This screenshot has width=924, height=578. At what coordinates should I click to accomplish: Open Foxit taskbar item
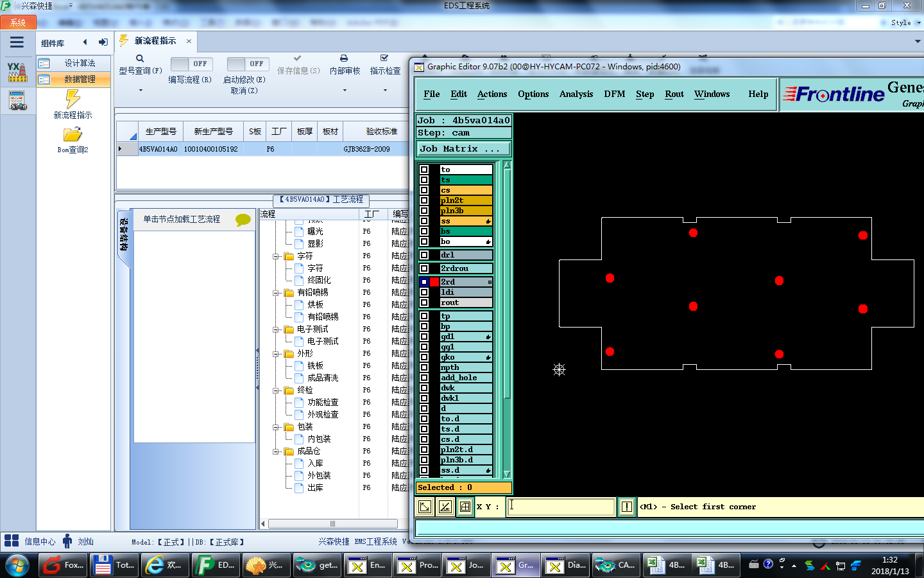click(62, 565)
